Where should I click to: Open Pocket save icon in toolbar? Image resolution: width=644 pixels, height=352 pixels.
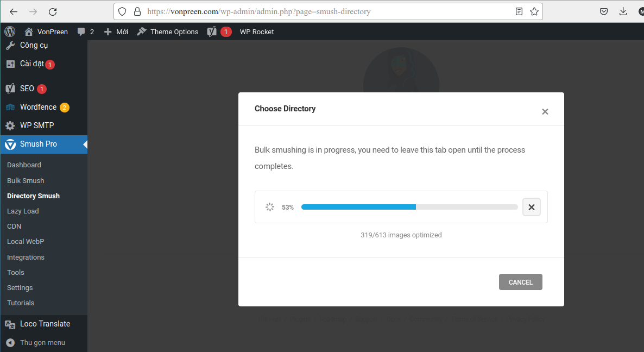[x=604, y=11]
